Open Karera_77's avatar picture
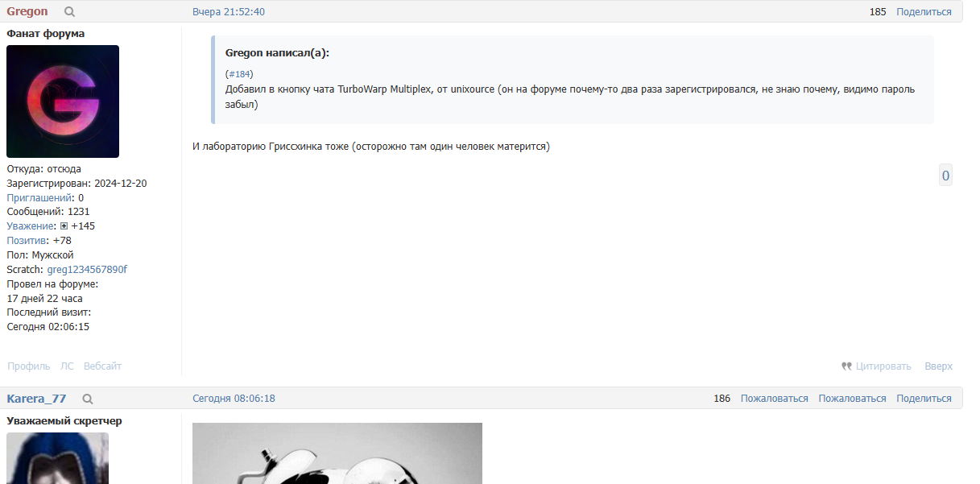 [57, 457]
